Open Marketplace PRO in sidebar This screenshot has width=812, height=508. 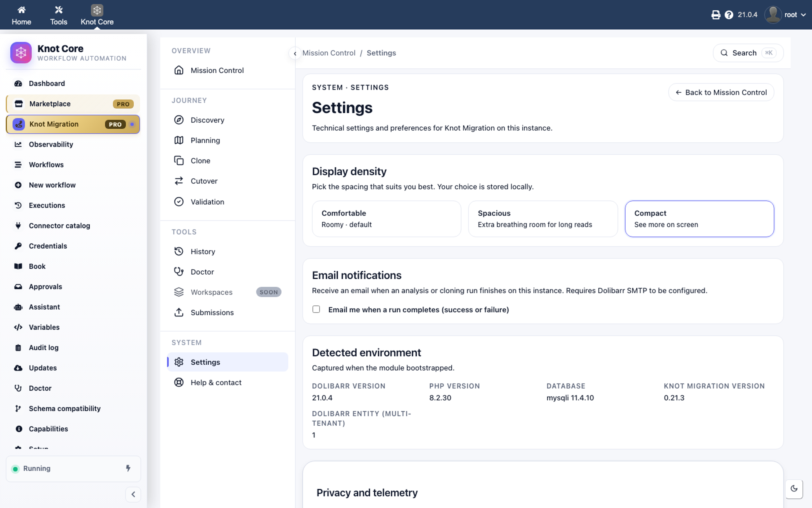pos(73,104)
